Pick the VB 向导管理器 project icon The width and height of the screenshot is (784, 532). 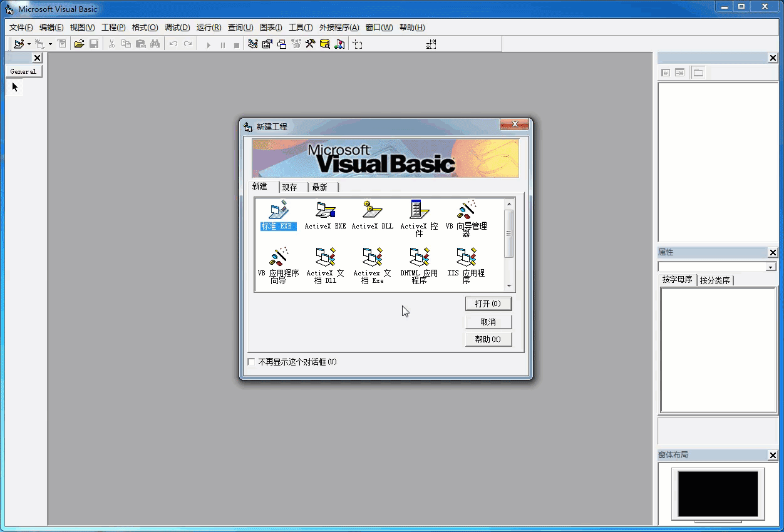[467, 218]
